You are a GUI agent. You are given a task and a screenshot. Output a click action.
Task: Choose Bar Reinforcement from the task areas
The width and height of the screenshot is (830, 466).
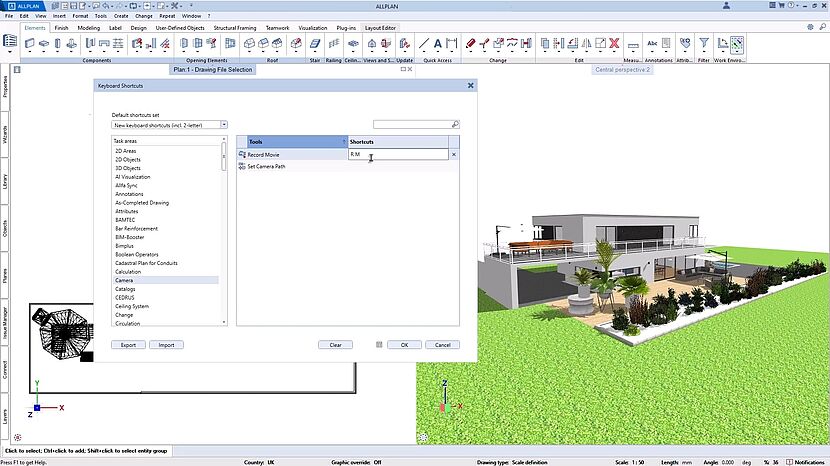coord(134,229)
